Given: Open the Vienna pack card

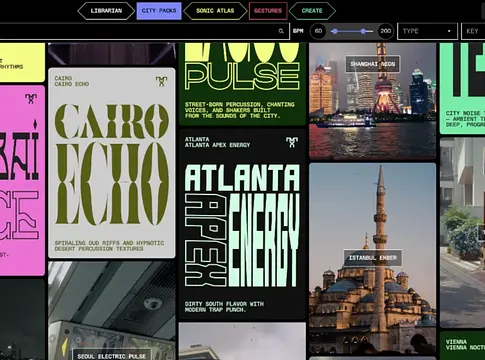Looking at the screenshot, I should pos(462,346).
